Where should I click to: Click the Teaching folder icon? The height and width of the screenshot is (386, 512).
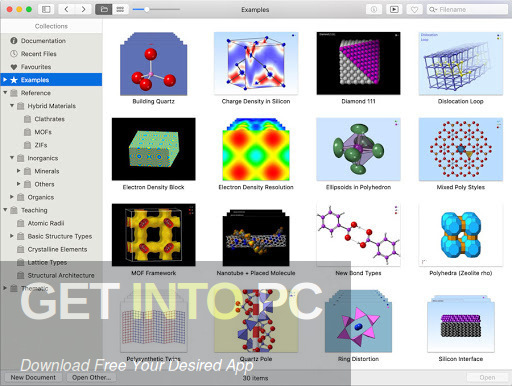click(14, 210)
